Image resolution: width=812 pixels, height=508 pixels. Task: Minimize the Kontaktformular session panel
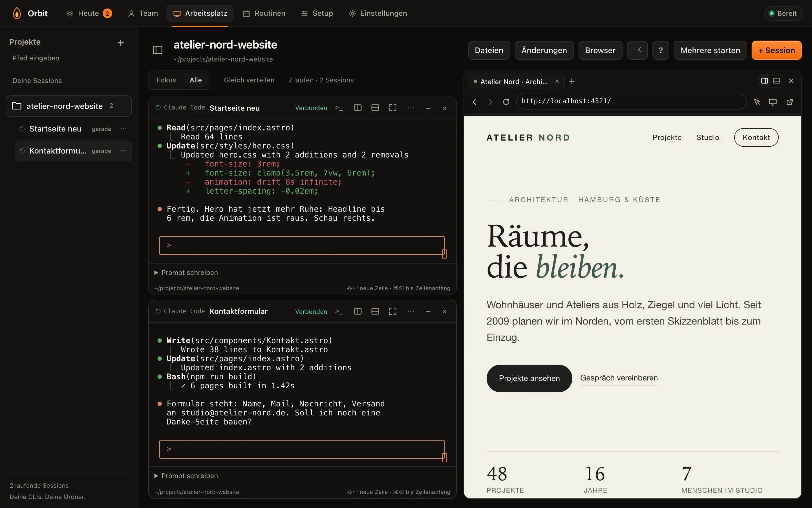pos(428,312)
